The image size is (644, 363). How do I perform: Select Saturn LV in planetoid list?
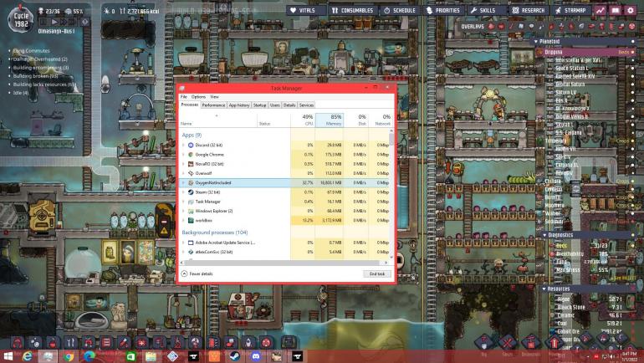pos(566,92)
